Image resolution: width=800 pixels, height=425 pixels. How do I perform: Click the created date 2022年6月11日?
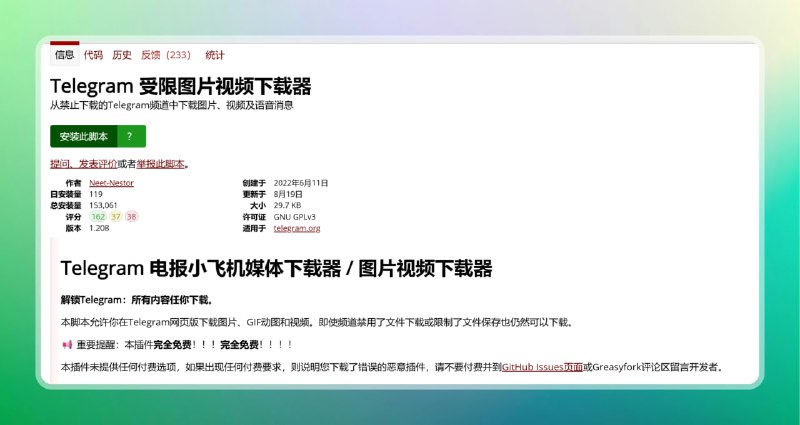click(x=301, y=183)
